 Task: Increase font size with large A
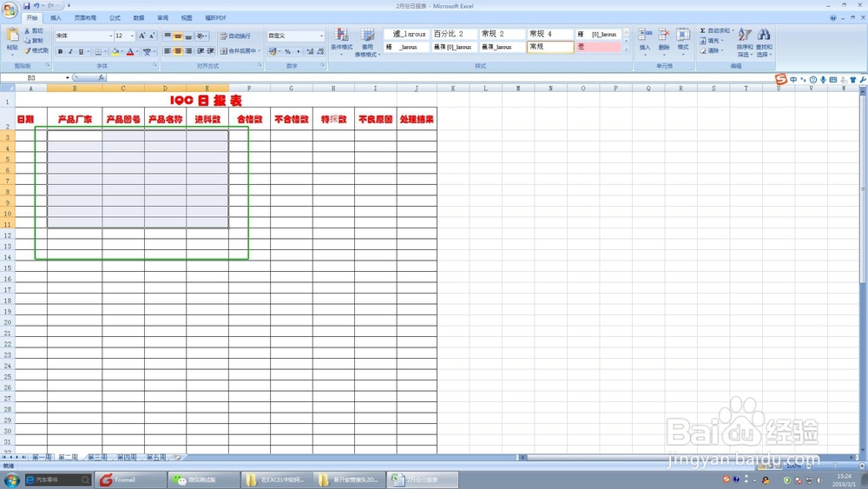click(142, 36)
